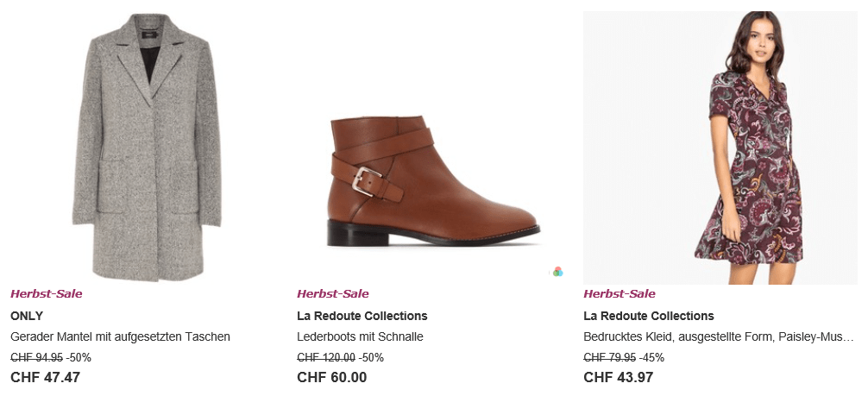Click the Herbst-Sale label above the Lederboots listing

(x=332, y=294)
